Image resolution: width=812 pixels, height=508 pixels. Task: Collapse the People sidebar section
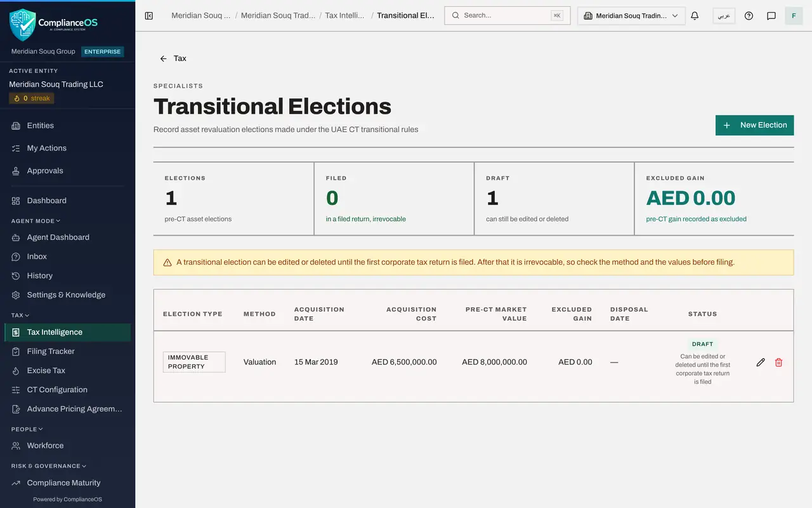[x=27, y=429]
